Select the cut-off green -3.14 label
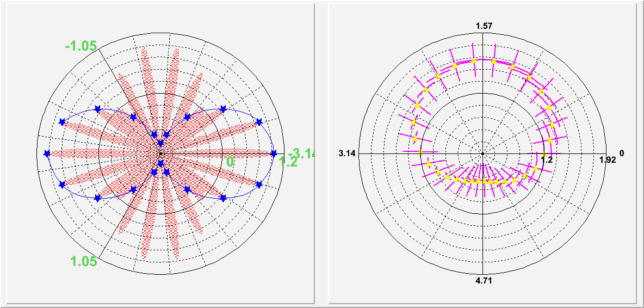 [303, 153]
